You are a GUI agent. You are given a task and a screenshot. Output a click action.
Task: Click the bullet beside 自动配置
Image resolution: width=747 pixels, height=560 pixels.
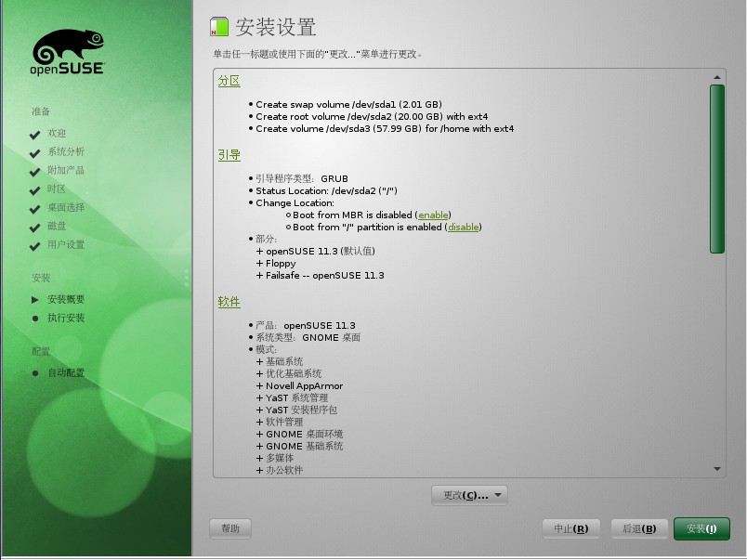click(x=34, y=373)
